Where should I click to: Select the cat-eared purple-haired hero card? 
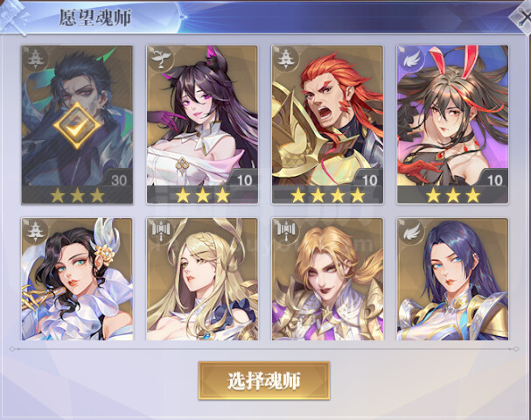202,124
